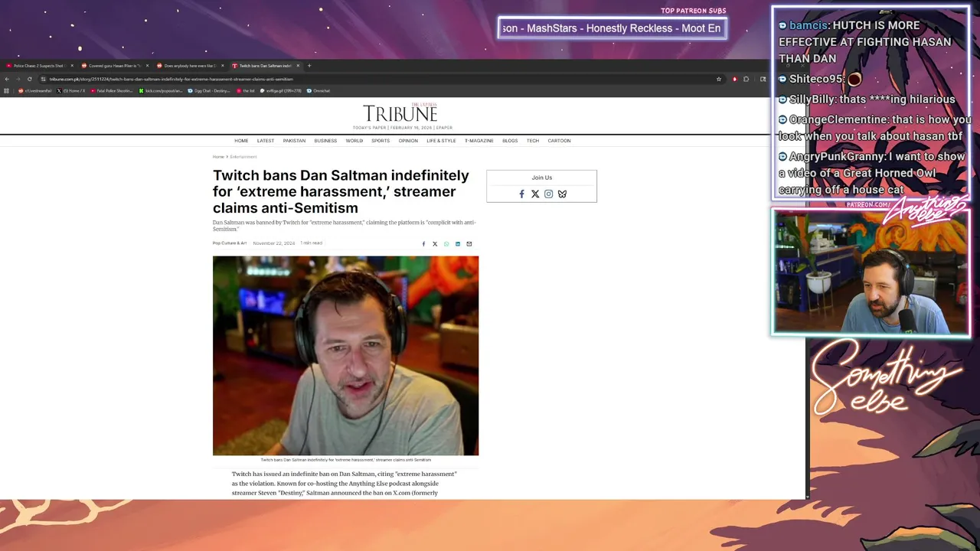This screenshot has width=980, height=551.
Task: Open Facebook icon in Join Us box
Action: (x=521, y=194)
